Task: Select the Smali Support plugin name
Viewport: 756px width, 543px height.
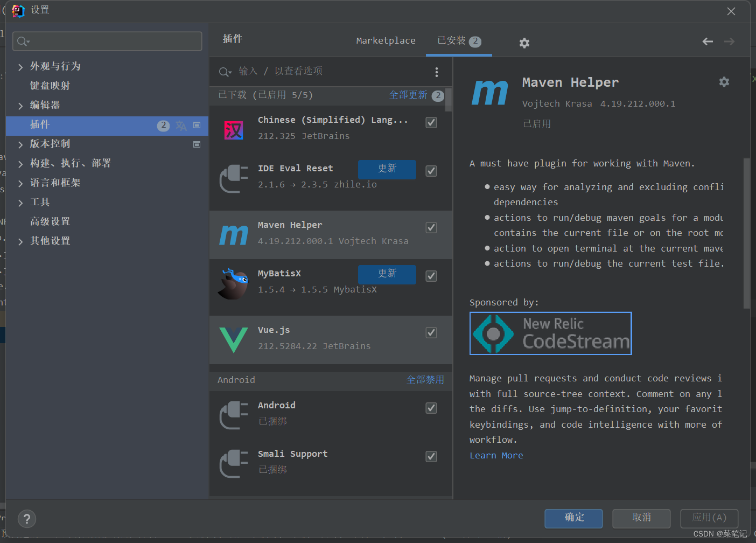Action: coord(292,454)
